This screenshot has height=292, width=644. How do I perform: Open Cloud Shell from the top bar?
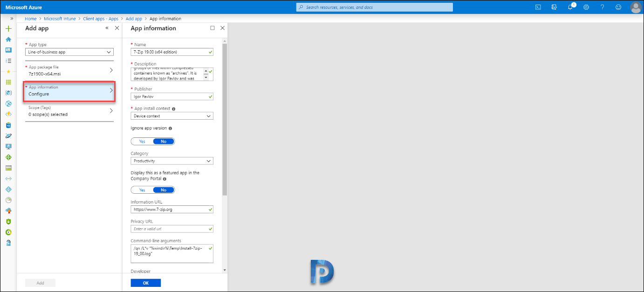[538, 7]
